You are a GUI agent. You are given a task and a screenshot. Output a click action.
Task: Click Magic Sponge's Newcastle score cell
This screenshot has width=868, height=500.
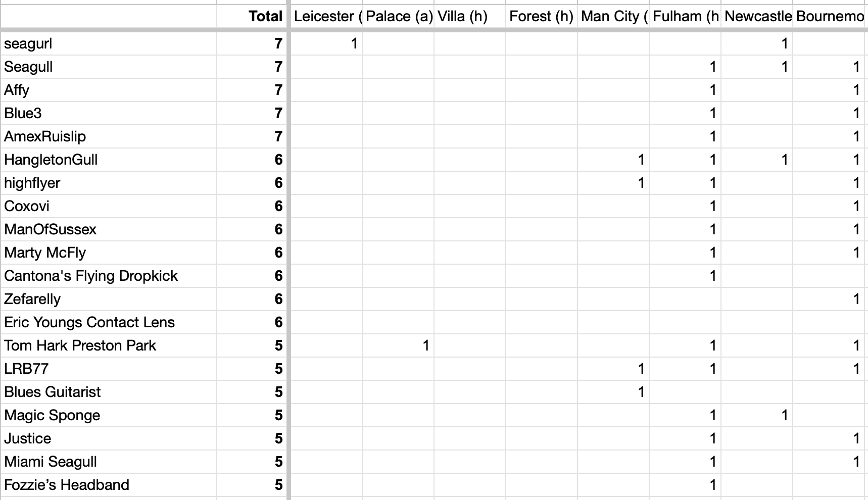tap(756, 415)
